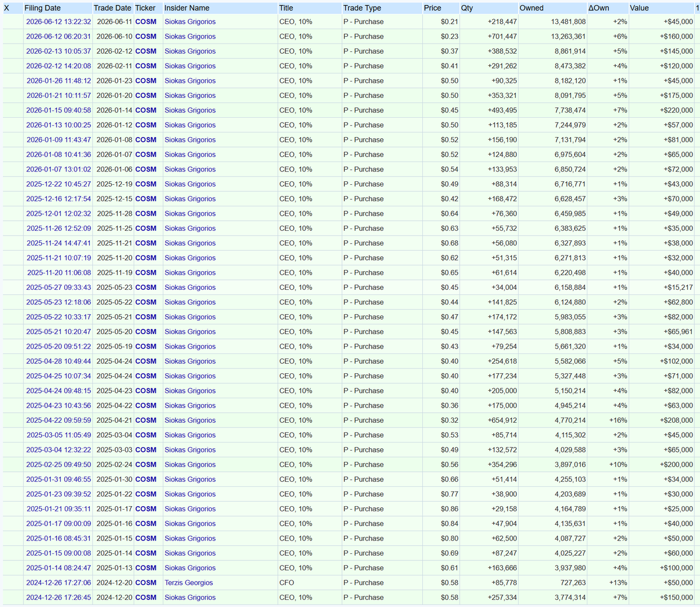Select value cell +$220,000

point(677,110)
